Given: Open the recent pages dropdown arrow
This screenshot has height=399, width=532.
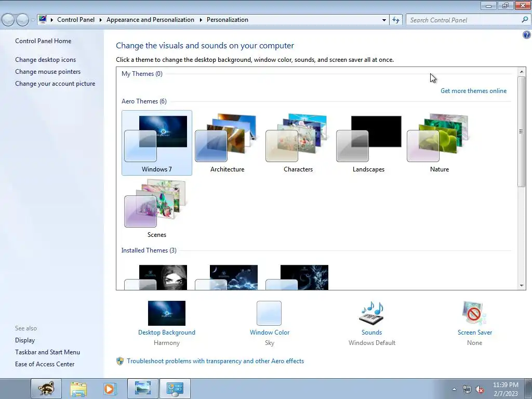Looking at the screenshot, I should click(x=33, y=20).
